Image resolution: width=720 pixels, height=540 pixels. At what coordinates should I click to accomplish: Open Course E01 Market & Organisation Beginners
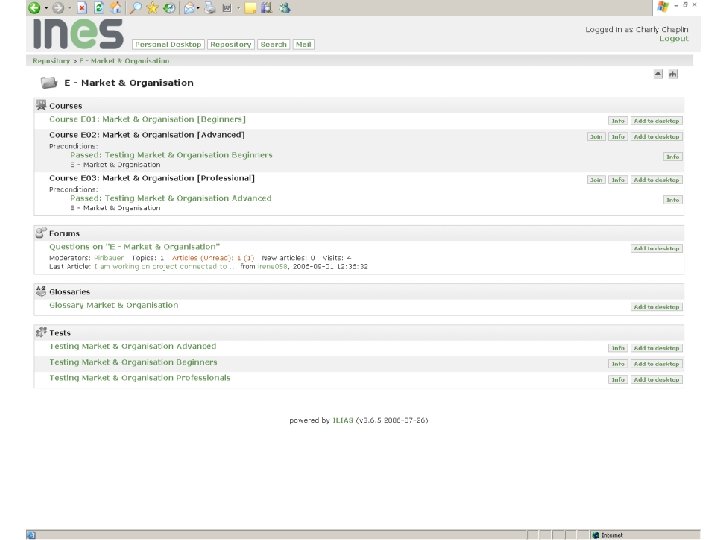[x=147, y=119]
